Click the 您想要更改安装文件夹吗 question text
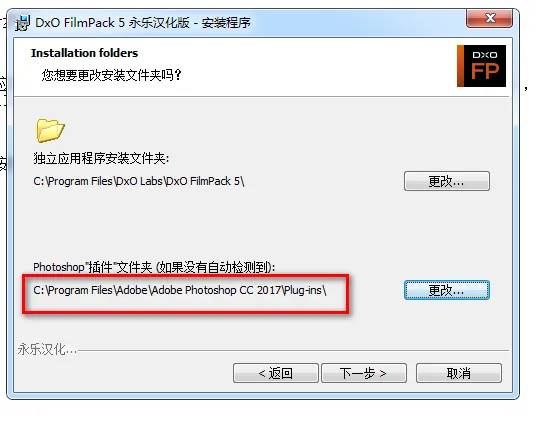The width and height of the screenshot is (539, 421). tap(111, 75)
